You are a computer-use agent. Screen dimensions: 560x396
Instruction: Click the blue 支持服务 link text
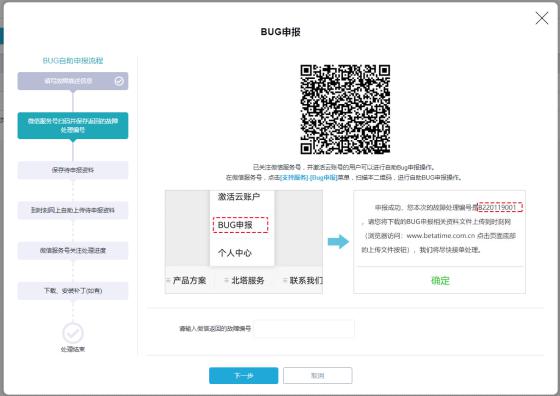click(294, 177)
